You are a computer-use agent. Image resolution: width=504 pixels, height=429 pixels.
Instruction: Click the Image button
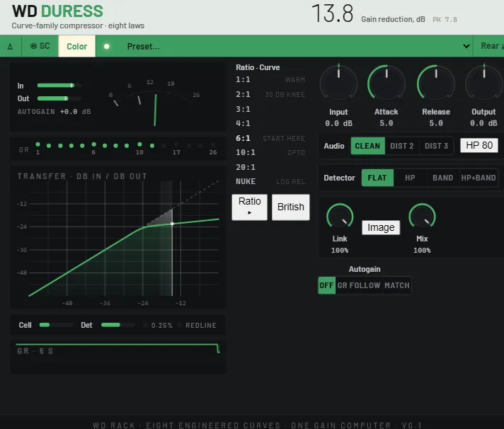click(x=381, y=227)
